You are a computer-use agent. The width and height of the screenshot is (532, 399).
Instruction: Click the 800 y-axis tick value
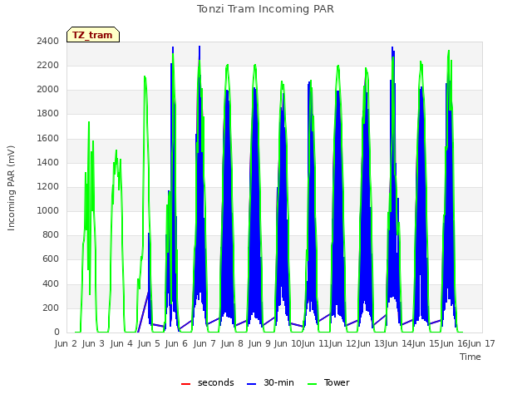(x=51, y=234)
